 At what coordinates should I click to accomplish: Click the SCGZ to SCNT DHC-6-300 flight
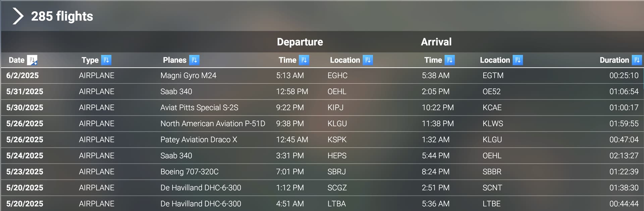(x=322, y=188)
